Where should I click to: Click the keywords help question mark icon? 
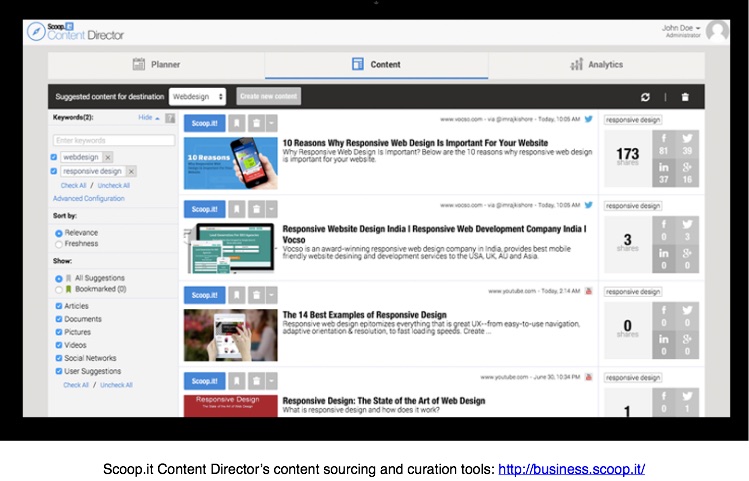click(x=170, y=118)
